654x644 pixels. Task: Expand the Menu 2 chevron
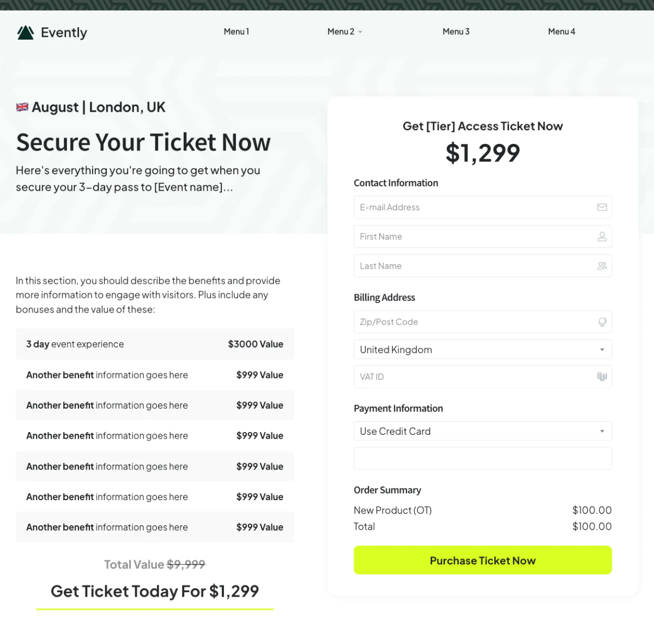tap(360, 32)
